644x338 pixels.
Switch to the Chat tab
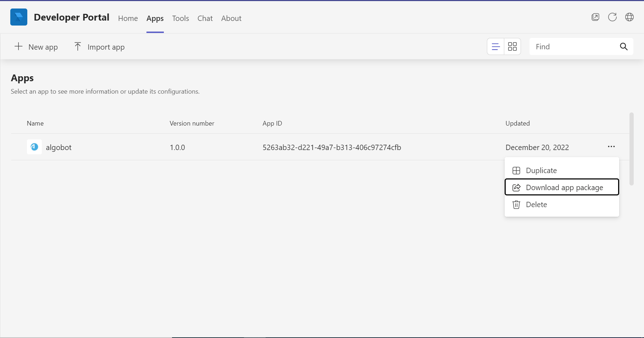tap(205, 18)
